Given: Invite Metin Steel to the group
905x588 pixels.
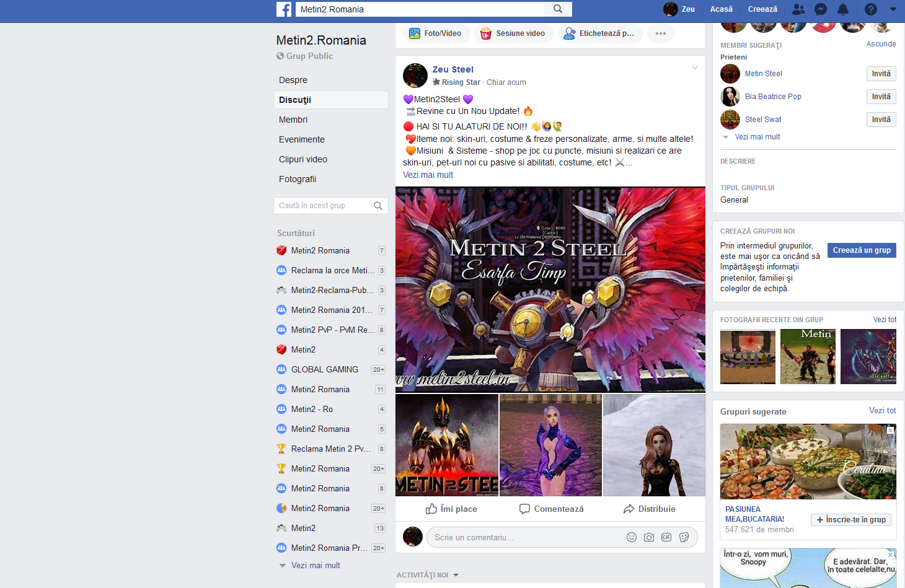Looking at the screenshot, I should (x=881, y=74).
